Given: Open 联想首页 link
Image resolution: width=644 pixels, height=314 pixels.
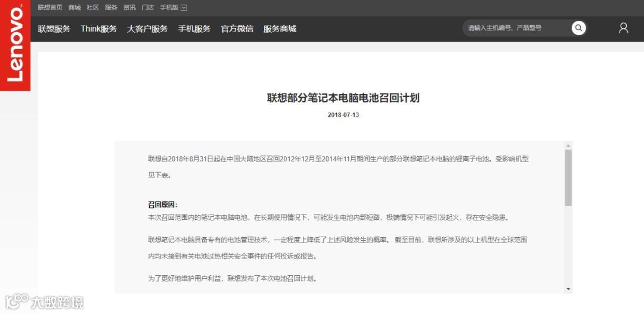Looking at the screenshot, I should click(50, 7).
